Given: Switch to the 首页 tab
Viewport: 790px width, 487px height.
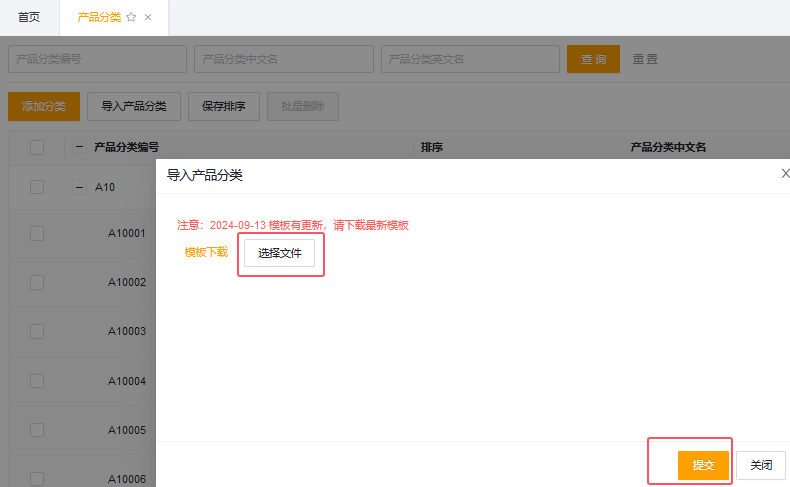Looking at the screenshot, I should [29, 18].
